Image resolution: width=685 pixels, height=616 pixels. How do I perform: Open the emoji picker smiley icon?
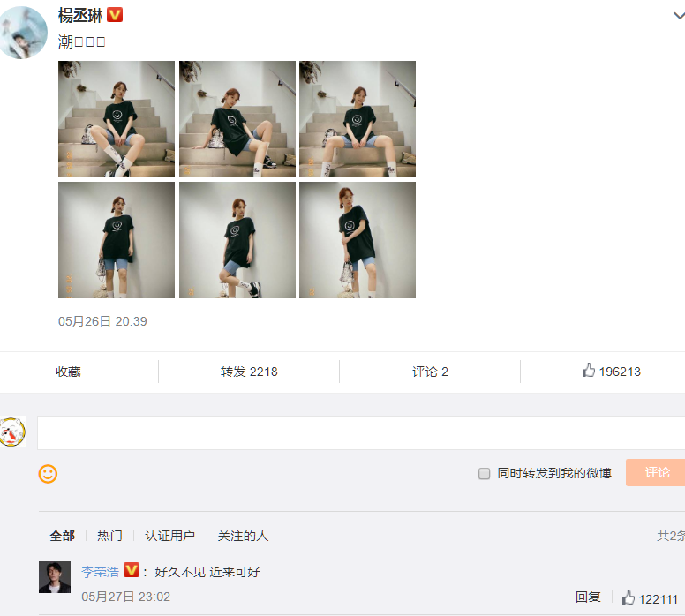[48, 474]
